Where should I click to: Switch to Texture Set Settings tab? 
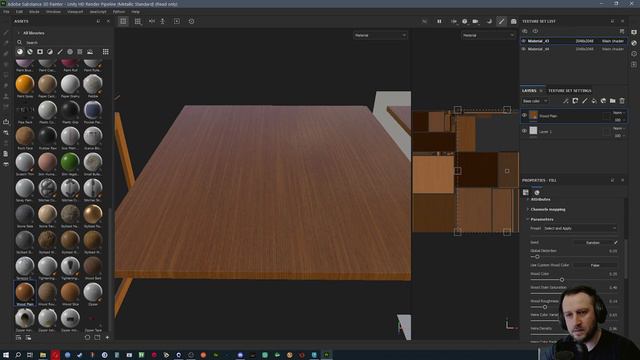pos(569,91)
